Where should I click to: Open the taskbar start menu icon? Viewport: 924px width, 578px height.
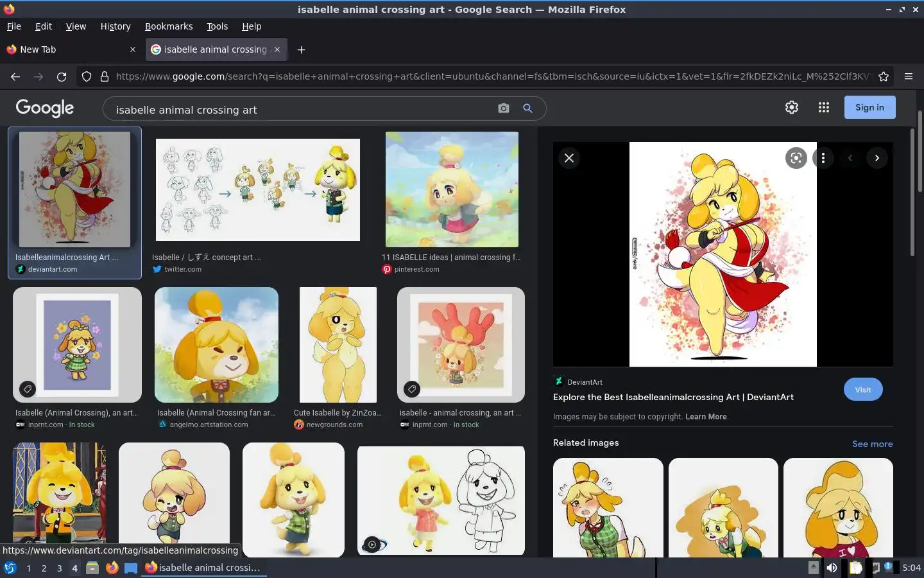click(x=10, y=568)
